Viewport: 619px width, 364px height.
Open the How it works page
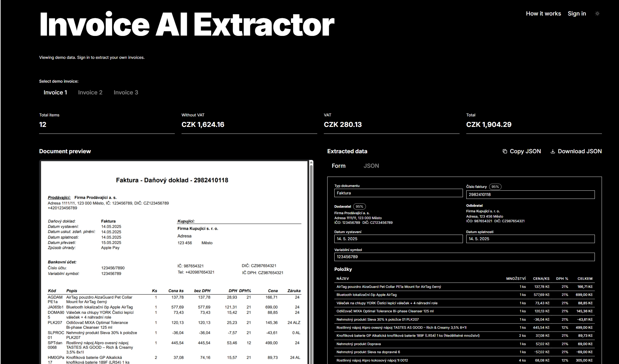click(543, 14)
